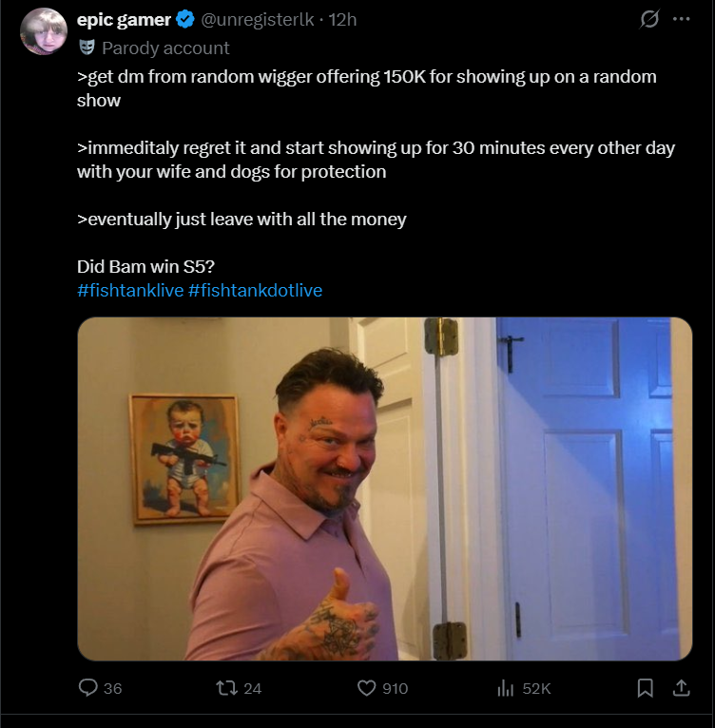Click the 910 likes count
Image resolution: width=715 pixels, height=728 pixels.
tap(395, 688)
